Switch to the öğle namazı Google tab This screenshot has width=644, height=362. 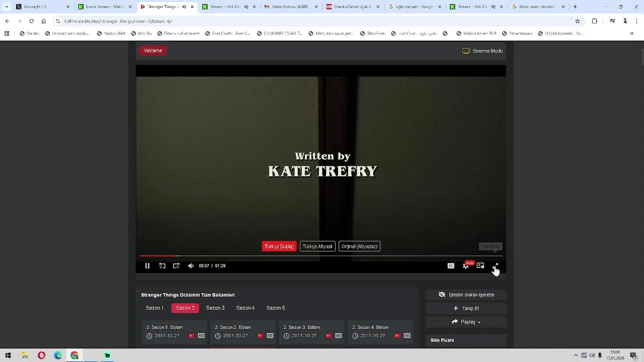414,7
